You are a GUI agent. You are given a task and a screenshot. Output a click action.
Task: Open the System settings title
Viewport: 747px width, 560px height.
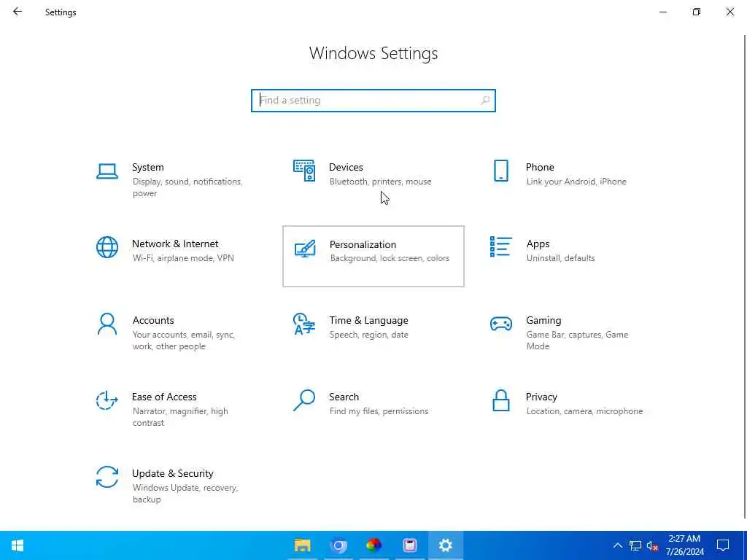147,167
